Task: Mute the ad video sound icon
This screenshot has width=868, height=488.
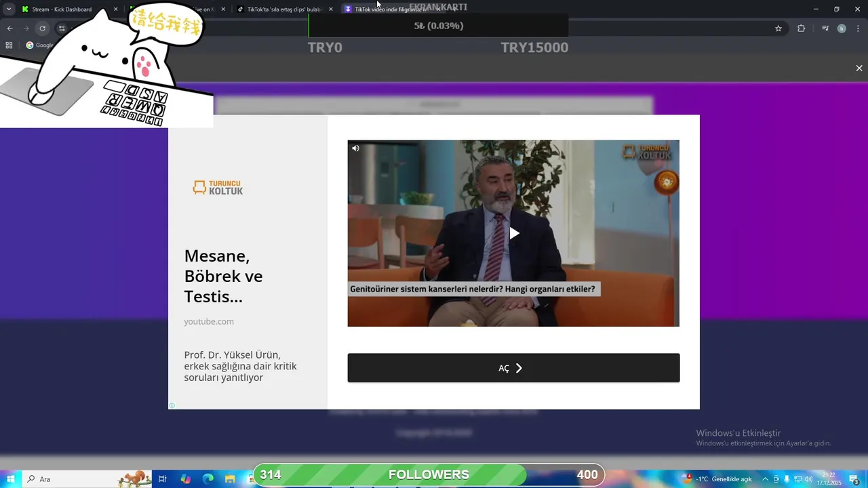Action: pos(355,148)
